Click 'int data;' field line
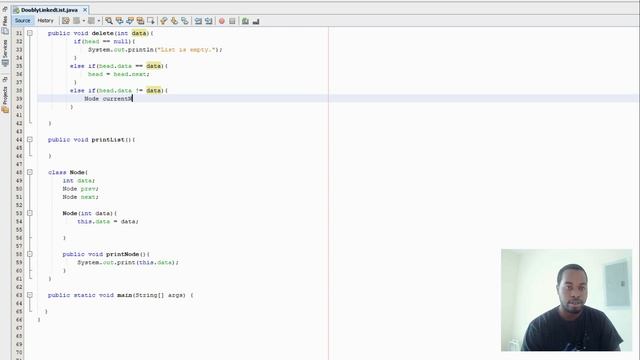640x360 pixels. click(79, 180)
